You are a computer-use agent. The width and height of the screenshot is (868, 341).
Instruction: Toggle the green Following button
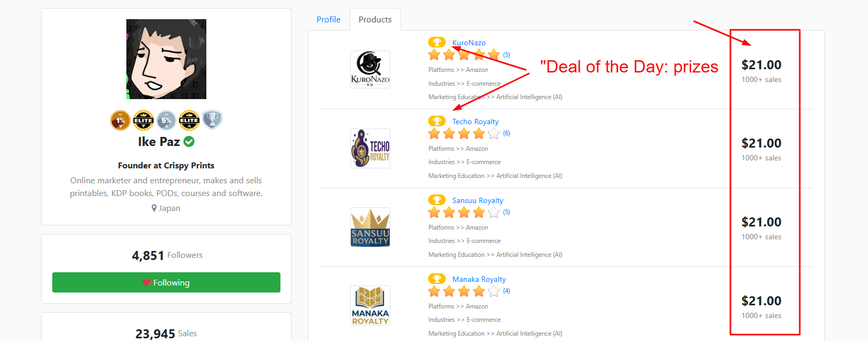[166, 282]
